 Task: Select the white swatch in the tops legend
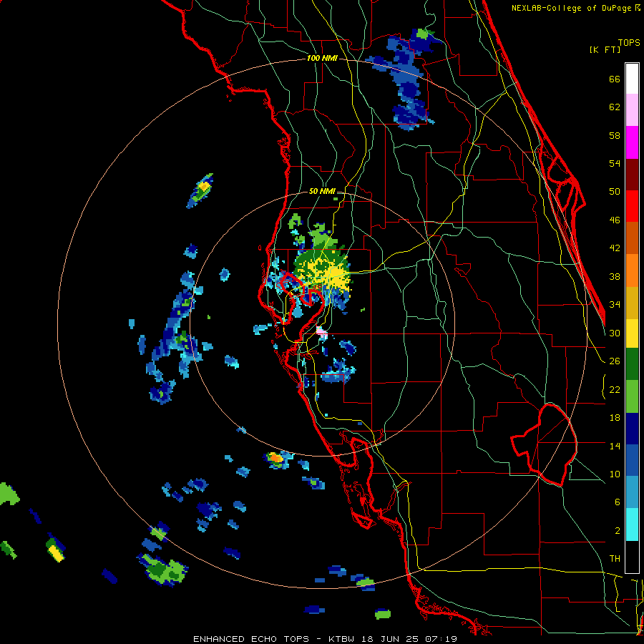coord(632,79)
